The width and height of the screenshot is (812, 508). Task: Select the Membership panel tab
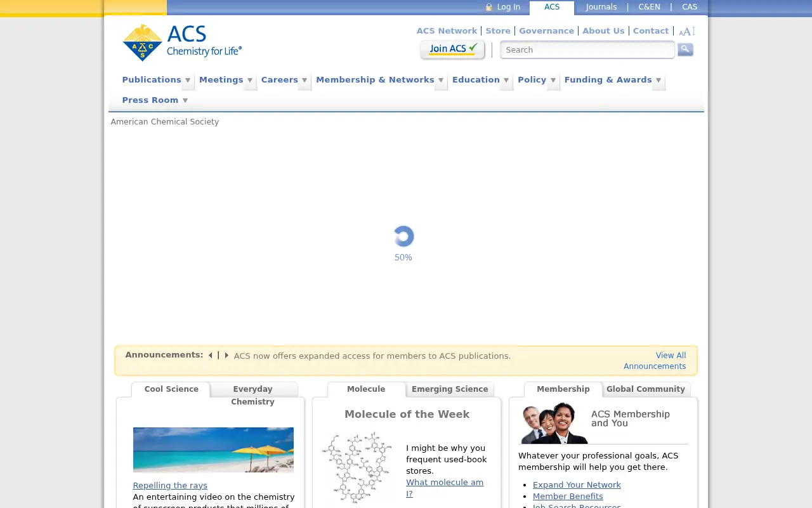click(563, 389)
